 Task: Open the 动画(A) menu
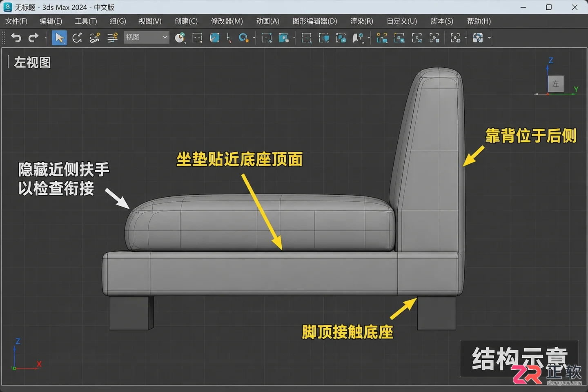(268, 21)
